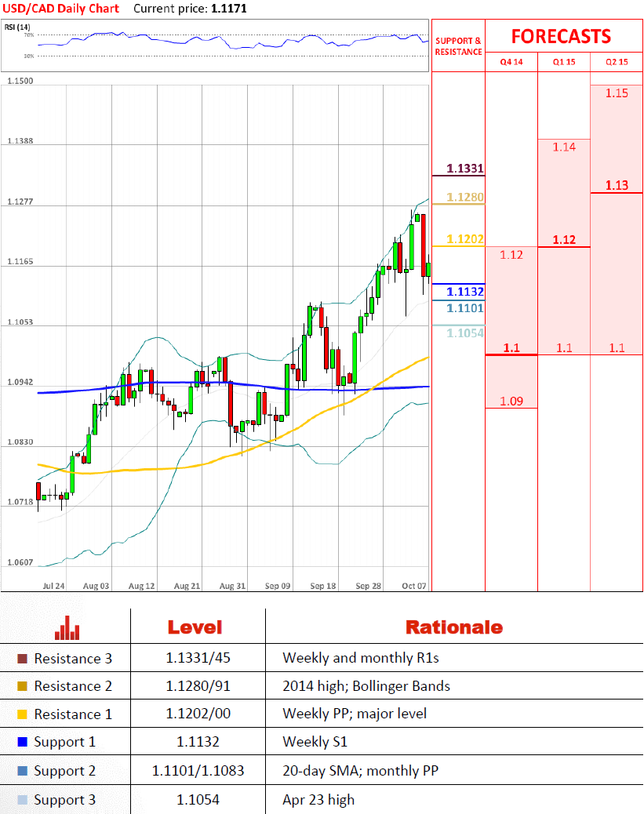This screenshot has height=814, width=644.
Task: Click the 1.1331 resistance level label
Action: coord(465,168)
